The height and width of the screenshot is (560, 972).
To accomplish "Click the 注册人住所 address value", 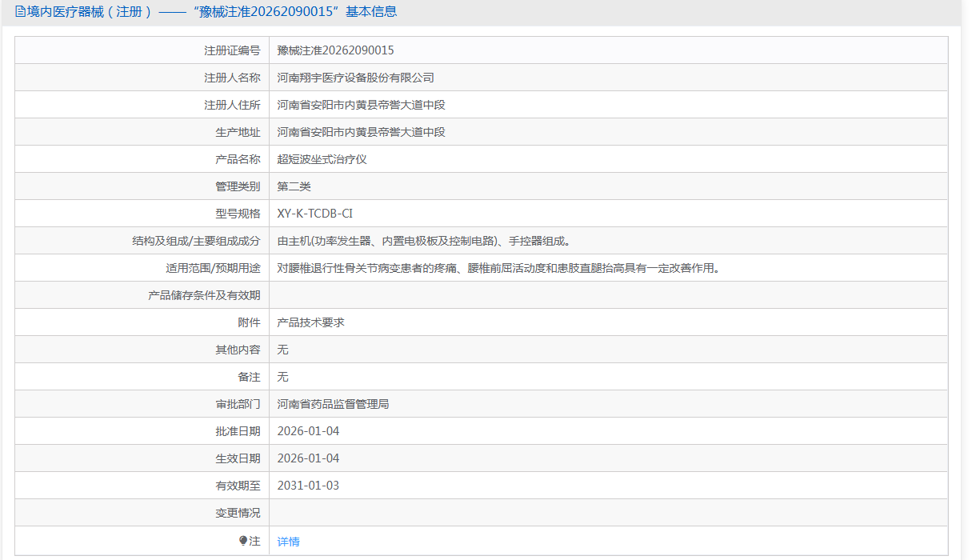I will coord(361,105).
